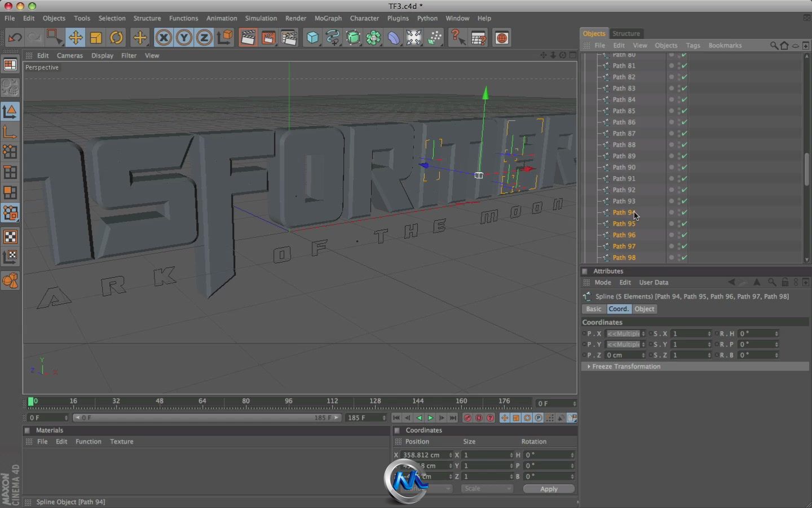Toggle the Autokeying button
812x508 pixels.
(x=479, y=418)
